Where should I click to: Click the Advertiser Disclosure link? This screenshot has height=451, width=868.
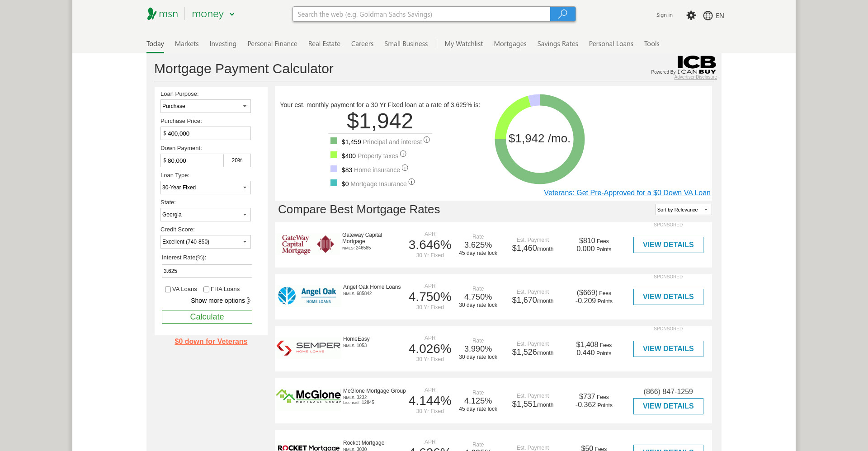click(695, 77)
